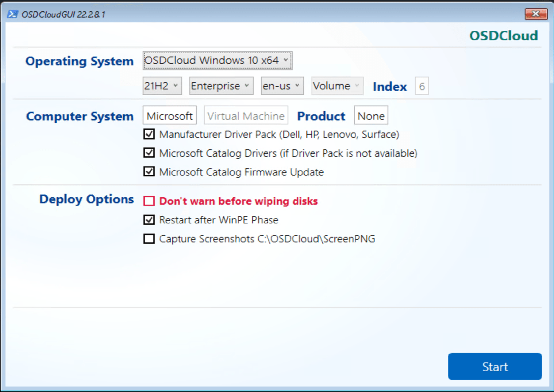Enable Don't warn before wiping disks
The height and width of the screenshot is (392, 554).
(x=149, y=201)
